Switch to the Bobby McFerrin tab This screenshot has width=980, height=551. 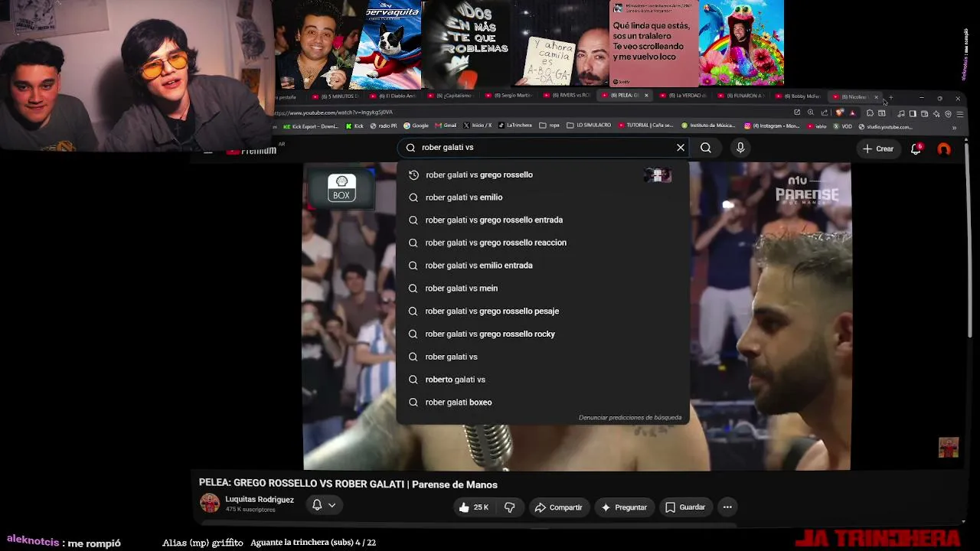tap(799, 96)
